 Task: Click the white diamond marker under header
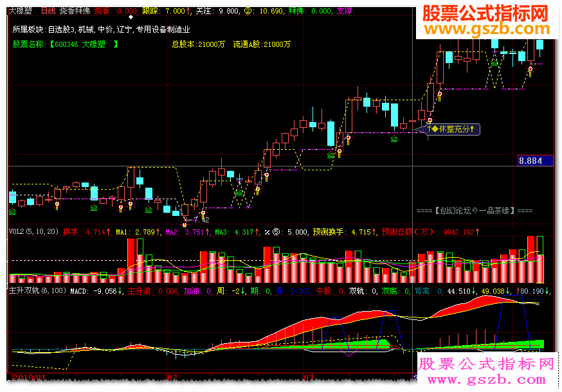click(x=131, y=17)
